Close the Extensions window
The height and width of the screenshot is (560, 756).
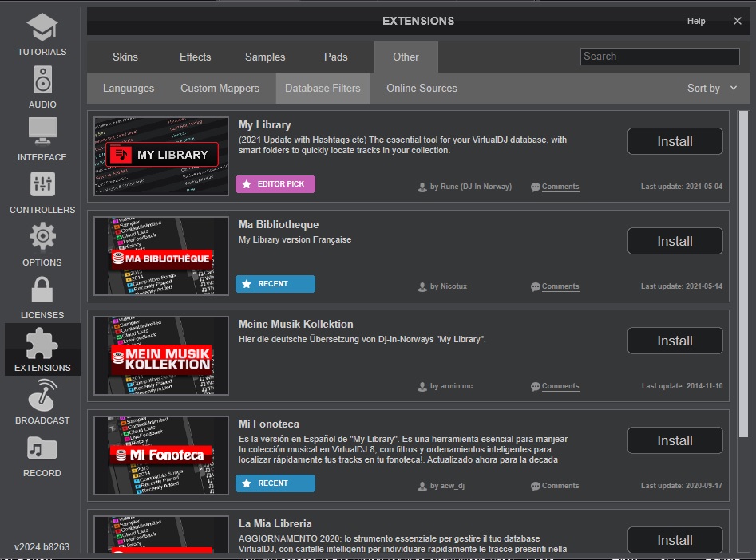coord(737,21)
